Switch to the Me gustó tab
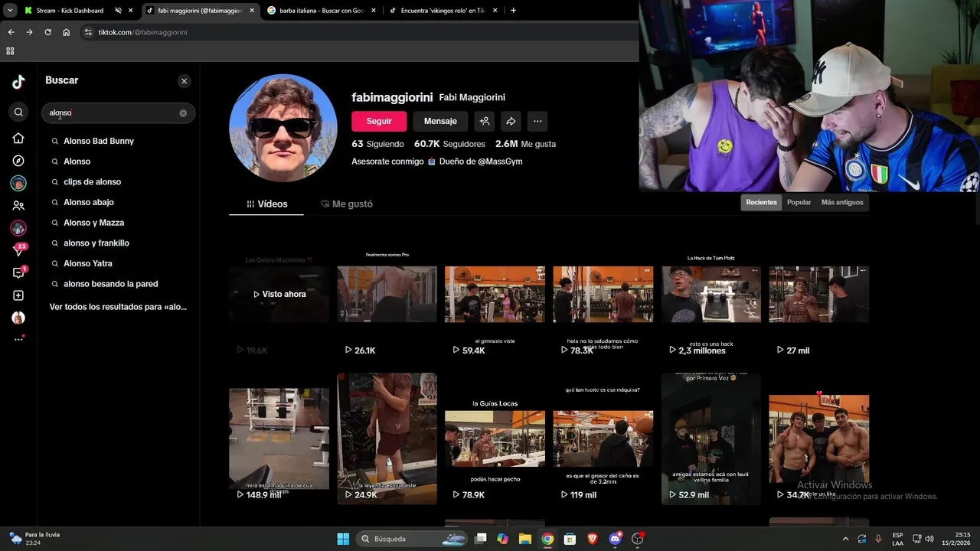Viewport: 980px width, 551px height. pos(347,204)
